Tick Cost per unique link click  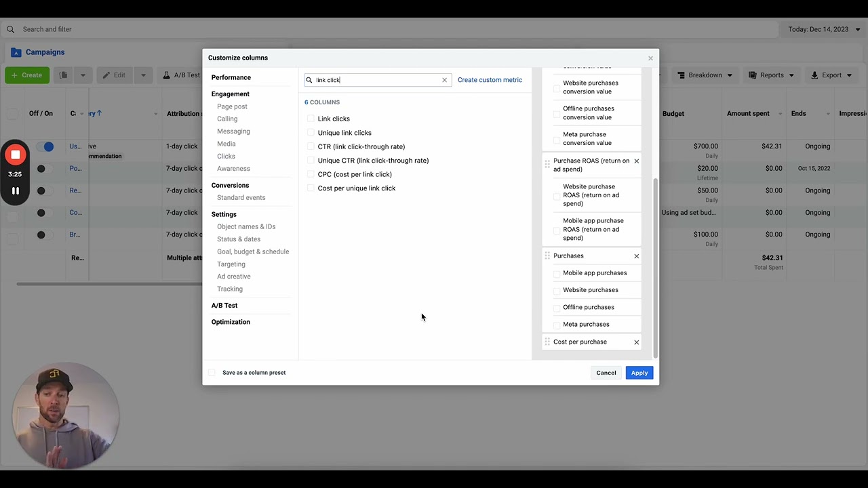pos(311,188)
